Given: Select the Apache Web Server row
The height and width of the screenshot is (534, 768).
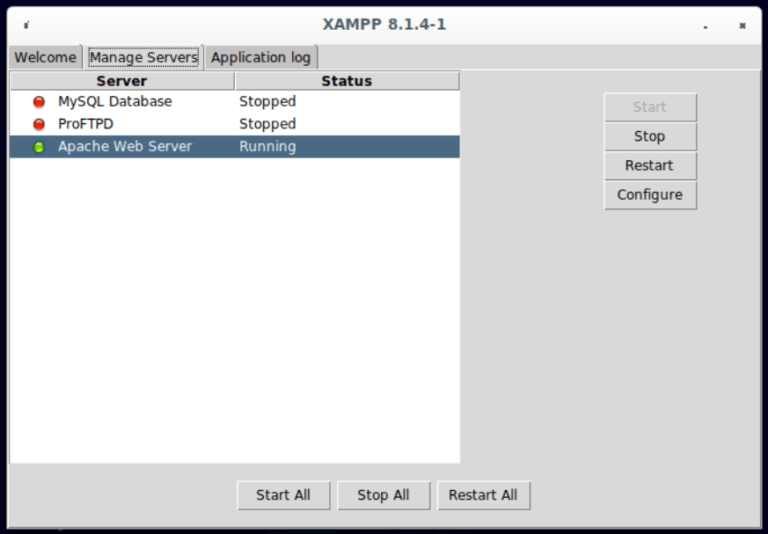Looking at the screenshot, I should (x=235, y=146).
